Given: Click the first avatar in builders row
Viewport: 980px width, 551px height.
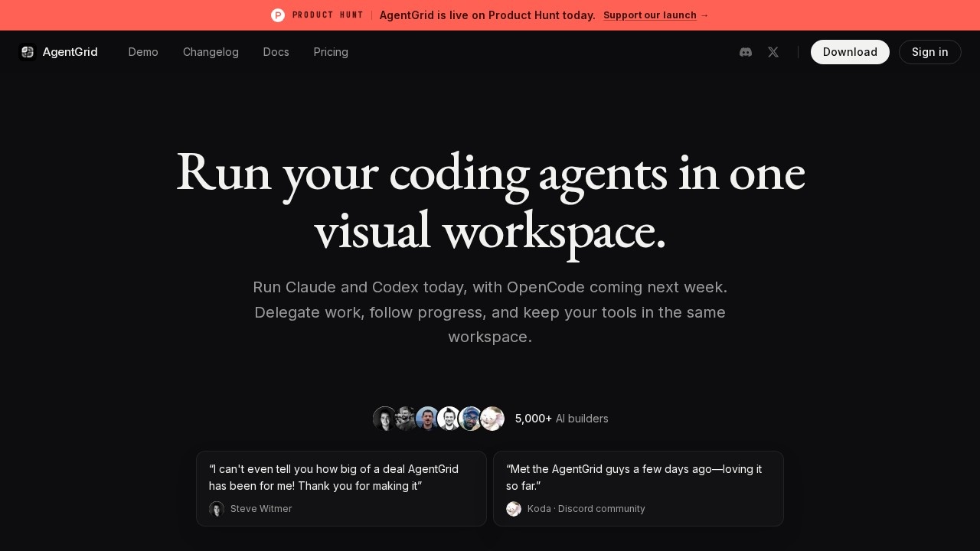Looking at the screenshot, I should pyautogui.click(x=384, y=419).
